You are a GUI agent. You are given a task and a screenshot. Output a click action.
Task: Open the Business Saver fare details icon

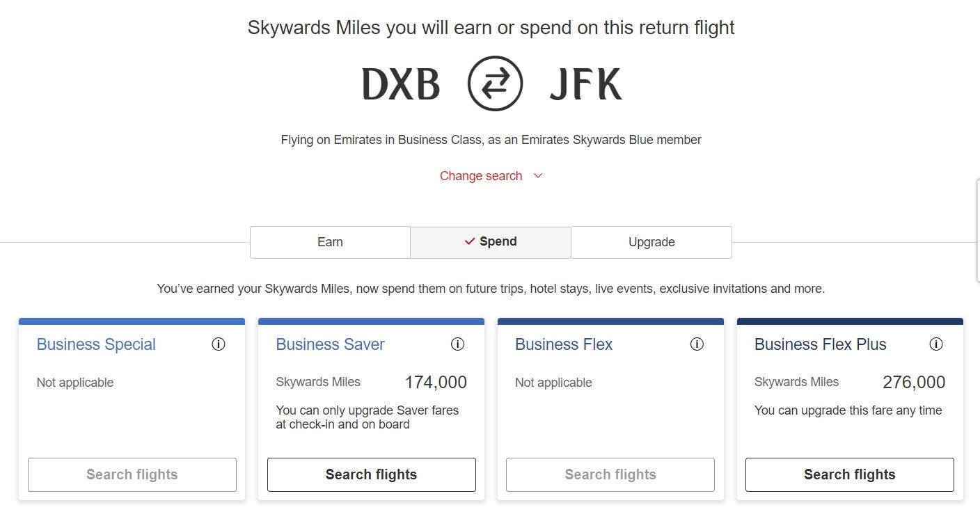(457, 344)
